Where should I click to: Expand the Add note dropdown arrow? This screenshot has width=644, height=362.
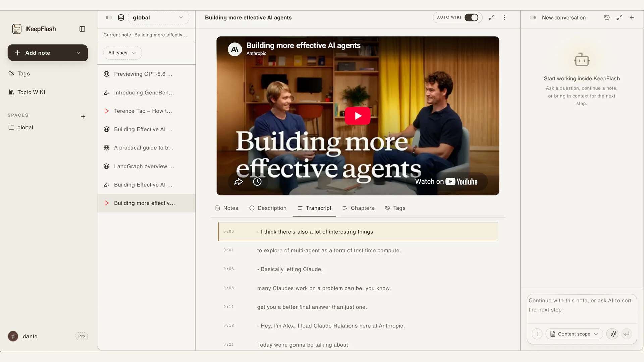(78, 53)
